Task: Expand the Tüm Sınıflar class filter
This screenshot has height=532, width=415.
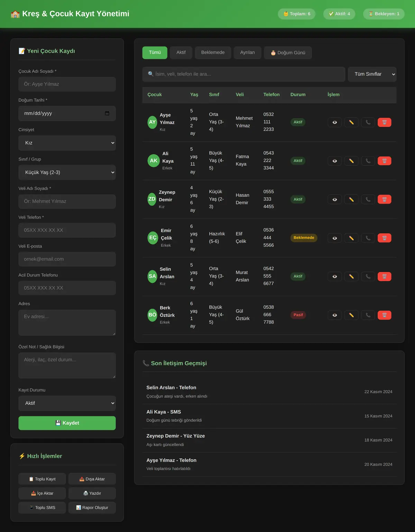Action: coord(372,74)
